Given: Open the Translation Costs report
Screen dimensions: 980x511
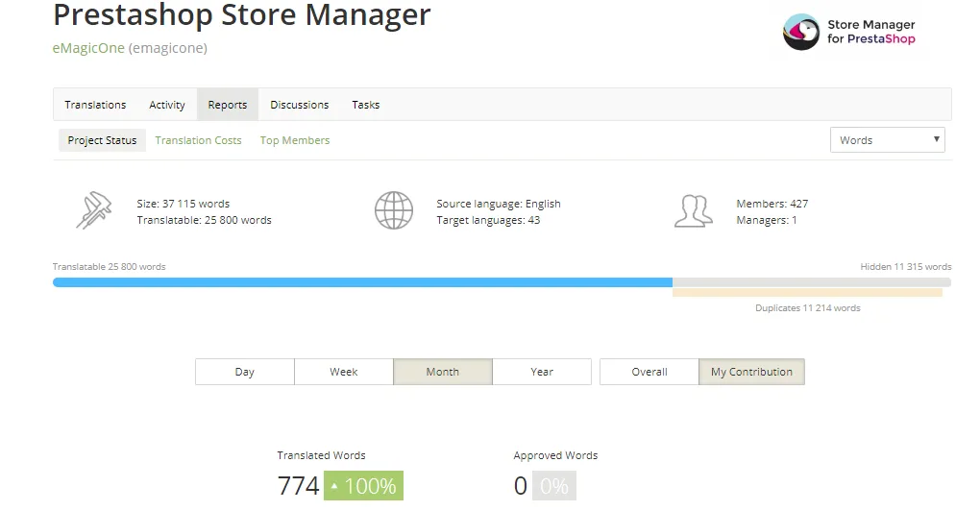Looking at the screenshot, I should tap(198, 140).
